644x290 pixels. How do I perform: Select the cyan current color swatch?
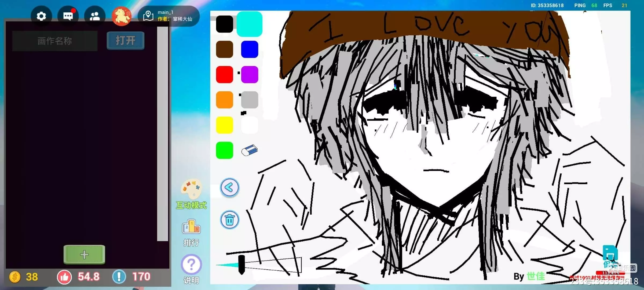pyautogui.click(x=249, y=24)
